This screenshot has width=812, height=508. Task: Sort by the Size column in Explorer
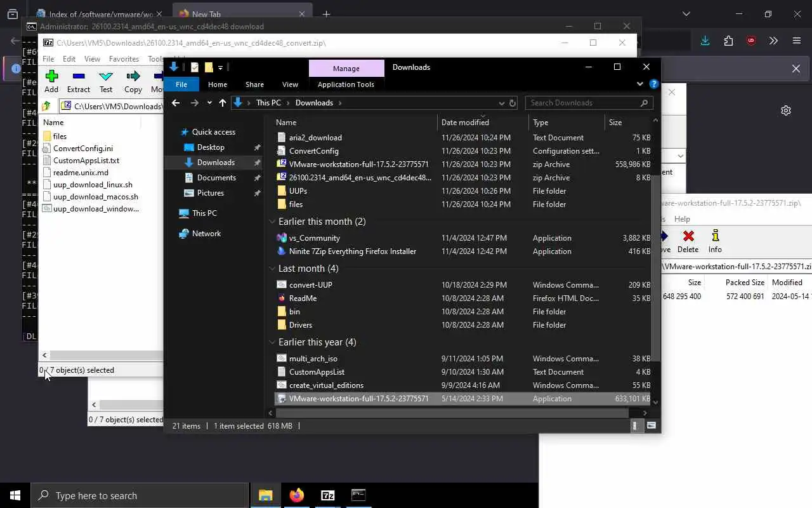[x=628, y=123]
